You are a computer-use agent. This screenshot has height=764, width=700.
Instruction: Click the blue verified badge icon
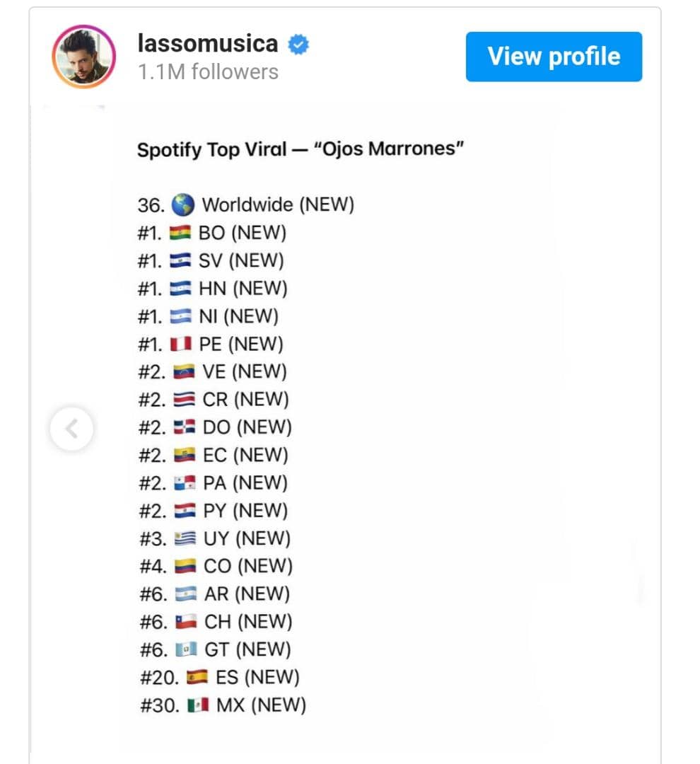coord(298,45)
